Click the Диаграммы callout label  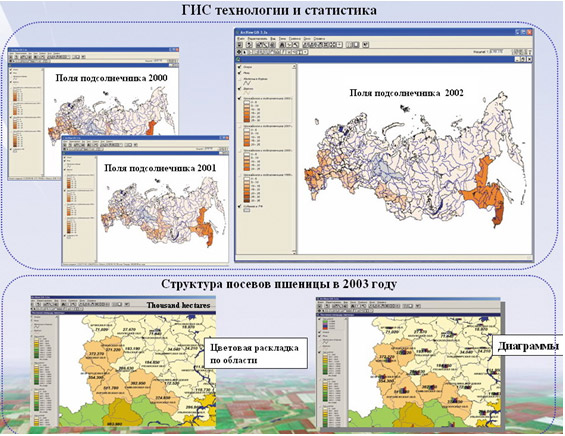[528, 346]
